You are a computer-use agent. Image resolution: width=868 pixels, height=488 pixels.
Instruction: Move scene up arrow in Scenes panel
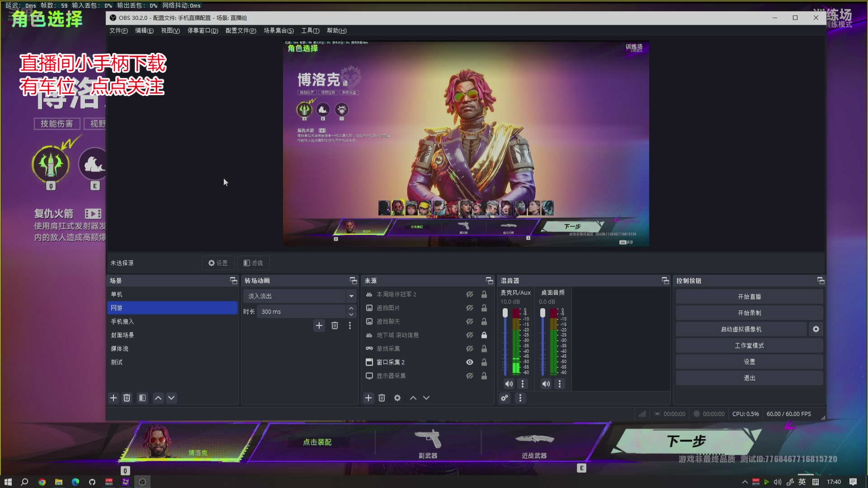tap(158, 398)
